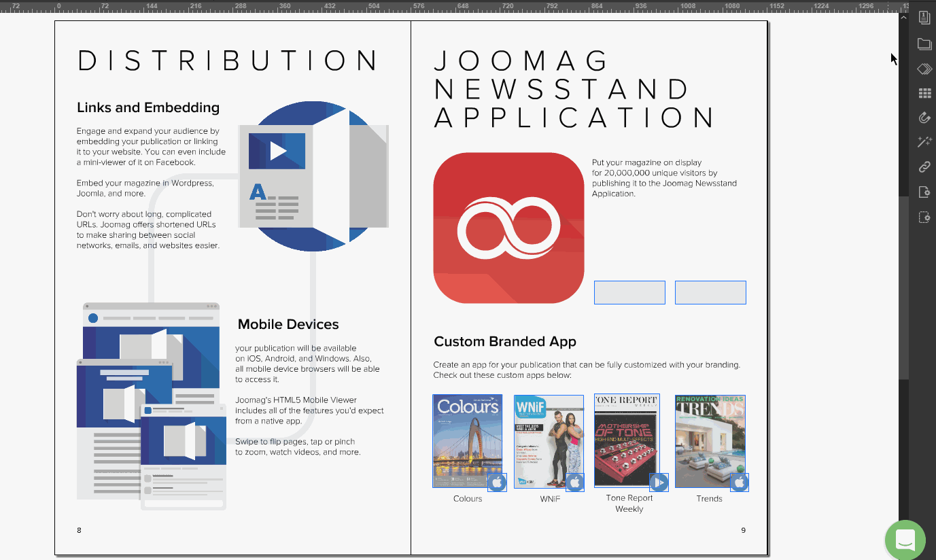This screenshot has width=936, height=560.
Task: Click the grid layout icon
Action: pos(924,93)
